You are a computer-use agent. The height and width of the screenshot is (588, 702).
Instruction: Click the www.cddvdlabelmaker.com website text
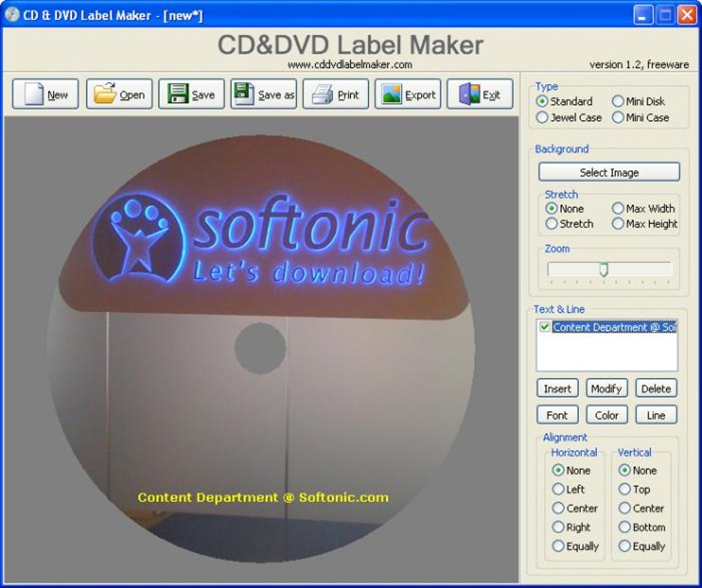pyautogui.click(x=350, y=65)
